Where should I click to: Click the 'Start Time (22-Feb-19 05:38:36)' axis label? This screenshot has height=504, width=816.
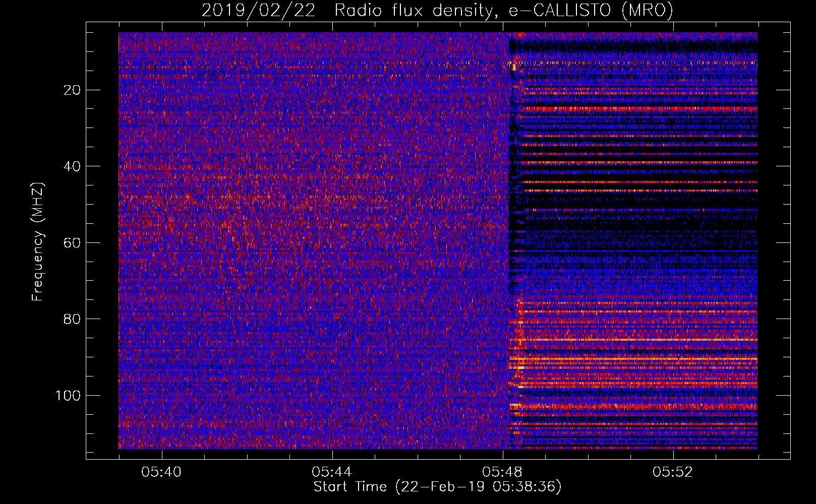437,487
